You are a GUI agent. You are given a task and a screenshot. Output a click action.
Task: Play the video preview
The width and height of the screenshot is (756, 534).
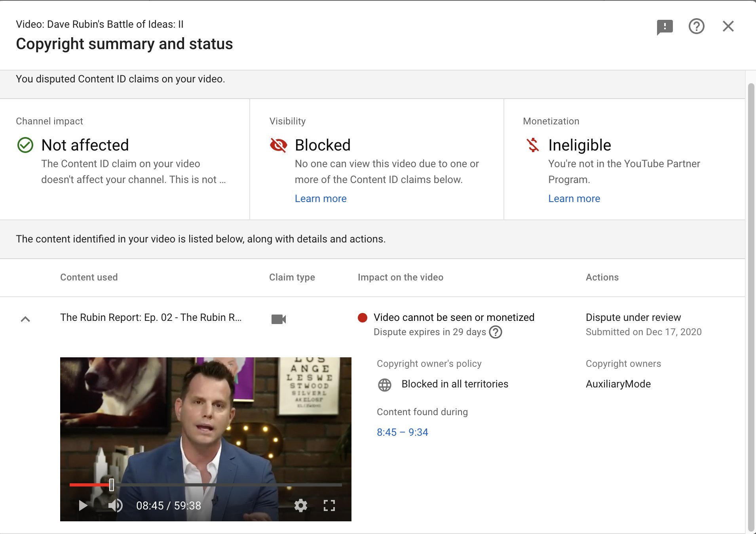point(83,505)
